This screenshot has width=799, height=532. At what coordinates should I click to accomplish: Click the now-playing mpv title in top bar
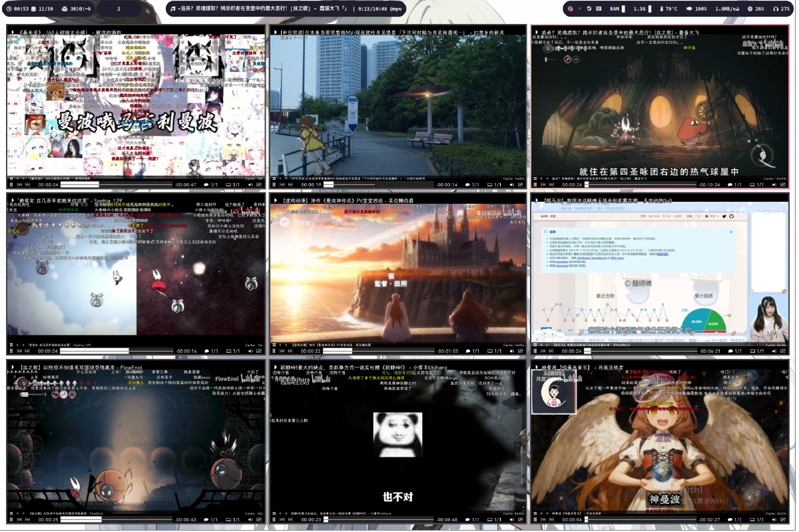[286, 9]
